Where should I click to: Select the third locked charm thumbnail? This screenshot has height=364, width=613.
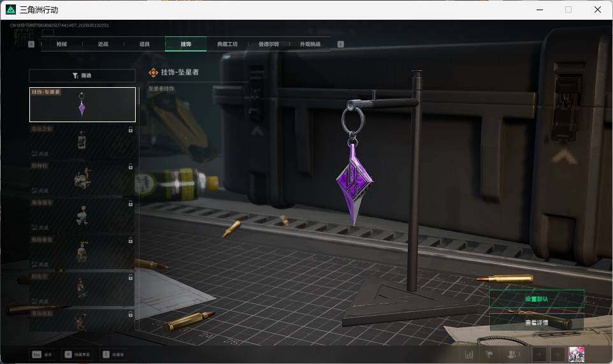click(82, 215)
